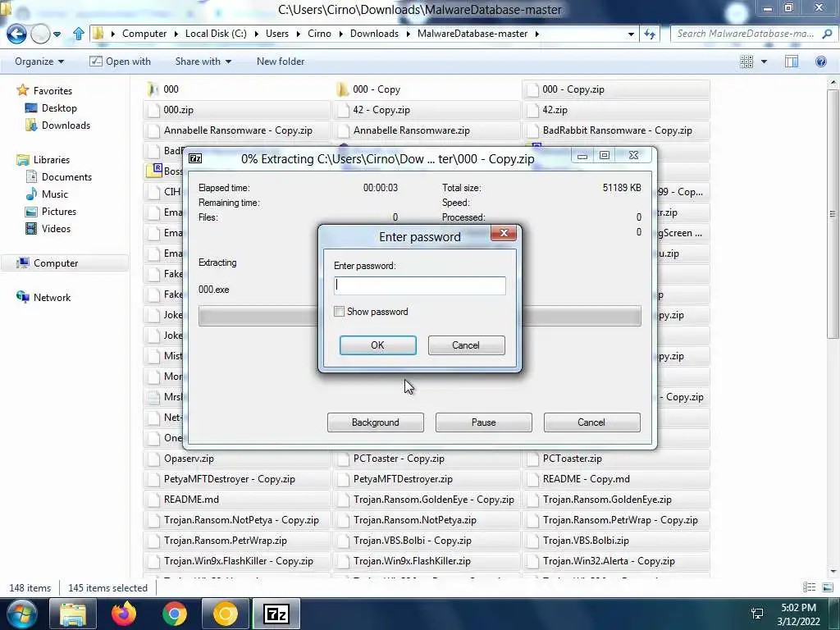Image resolution: width=840 pixels, height=630 pixels.
Task: Select the 000 folder
Action: point(239,89)
